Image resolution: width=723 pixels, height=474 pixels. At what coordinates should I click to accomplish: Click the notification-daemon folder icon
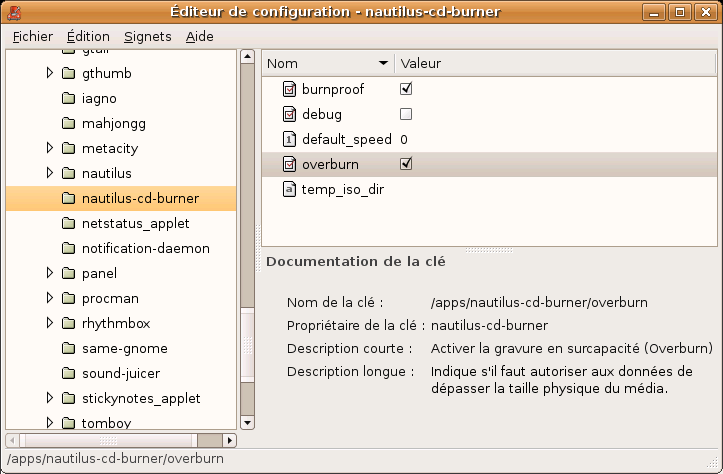[x=69, y=248]
